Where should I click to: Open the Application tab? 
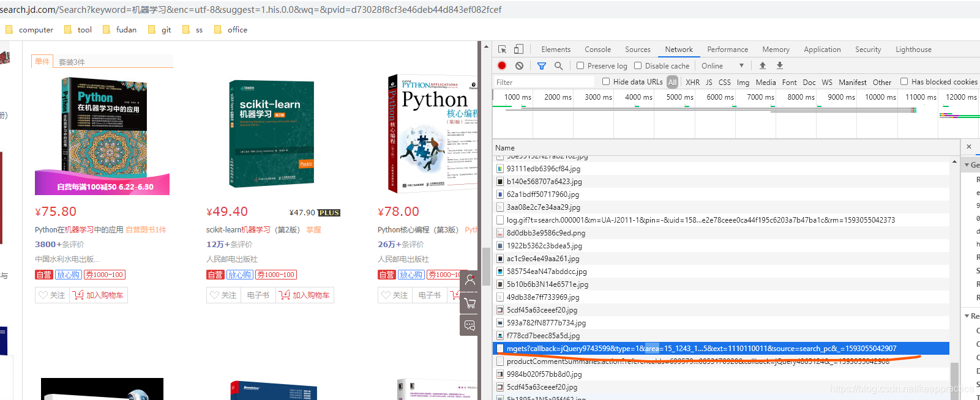(x=822, y=50)
